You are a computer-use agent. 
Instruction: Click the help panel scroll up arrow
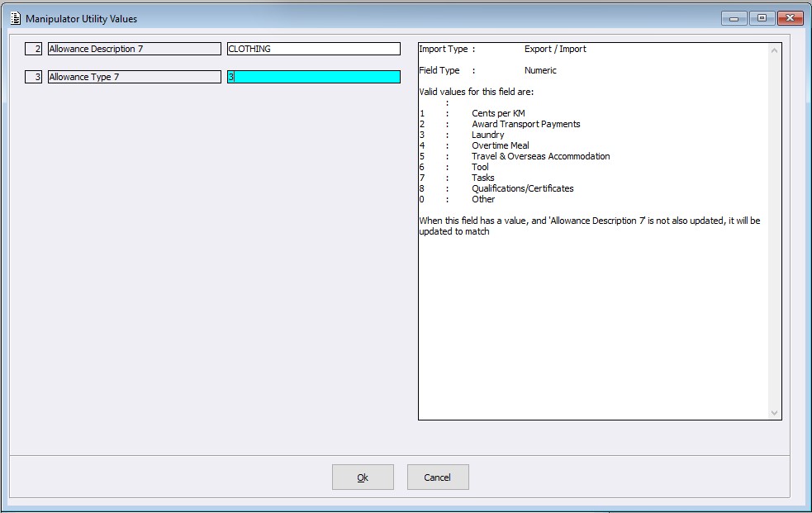[774, 50]
